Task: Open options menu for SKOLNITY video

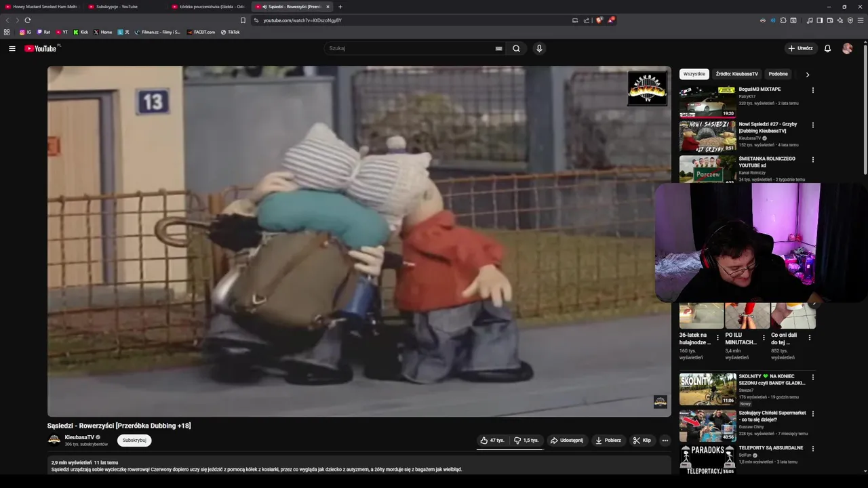Action: click(812, 378)
